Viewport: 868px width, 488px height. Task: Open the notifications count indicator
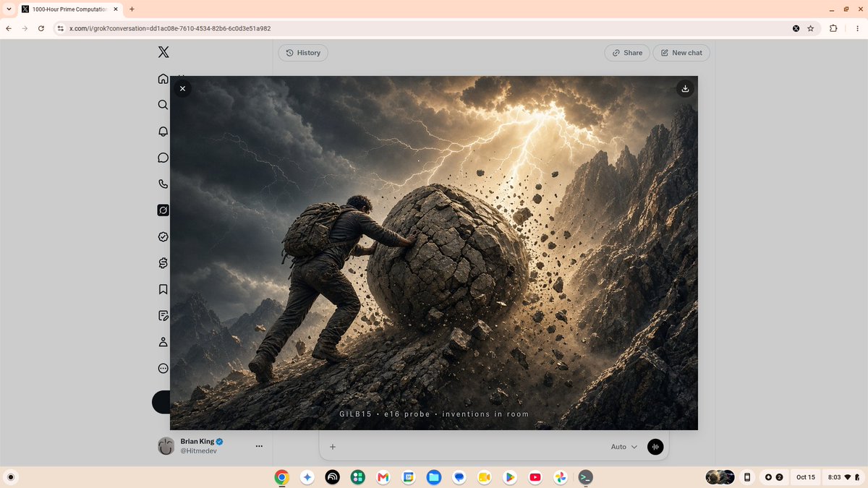point(774,477)
